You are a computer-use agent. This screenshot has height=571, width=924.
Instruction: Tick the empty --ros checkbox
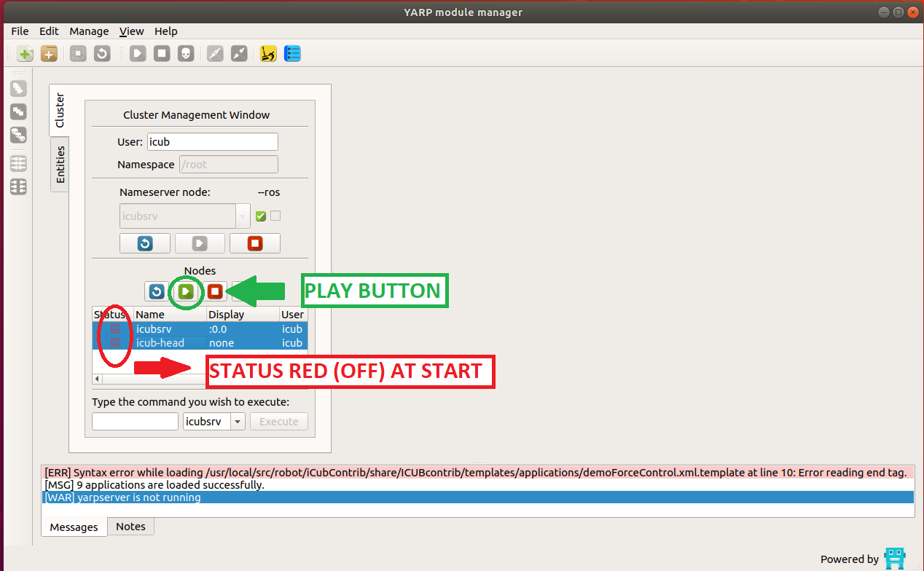[x=275, y=216]
